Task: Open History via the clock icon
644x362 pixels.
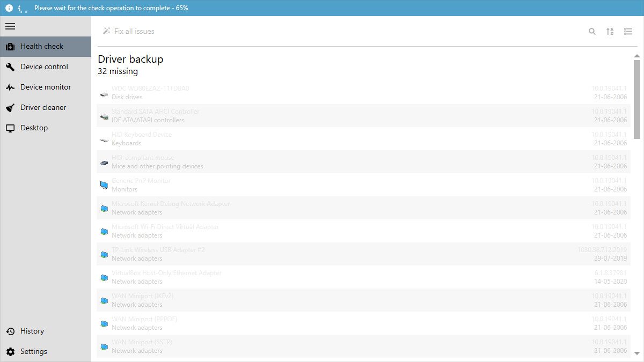Action: click(x=10, y=331)
